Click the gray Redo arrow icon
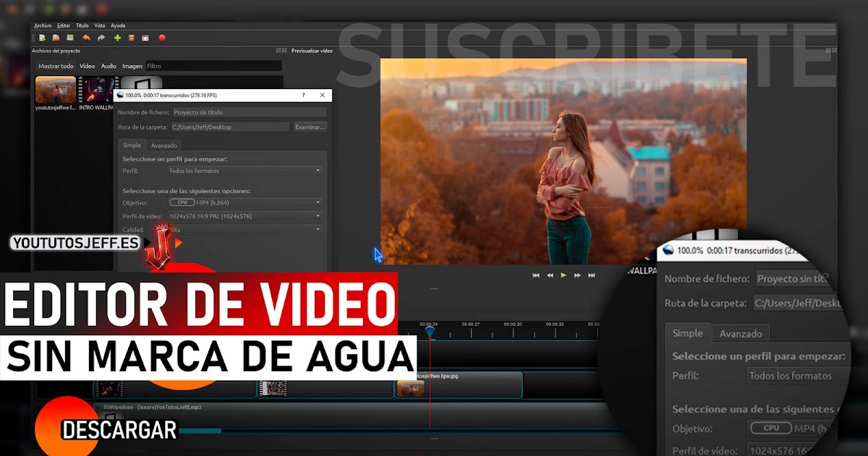This screenshot has width=868, height=456. (101, 38)
